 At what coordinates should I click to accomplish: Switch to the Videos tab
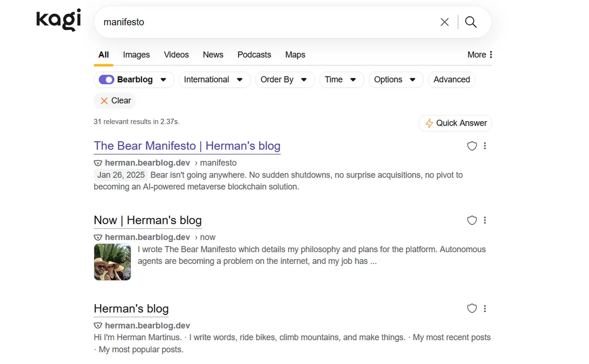(176, 55)
